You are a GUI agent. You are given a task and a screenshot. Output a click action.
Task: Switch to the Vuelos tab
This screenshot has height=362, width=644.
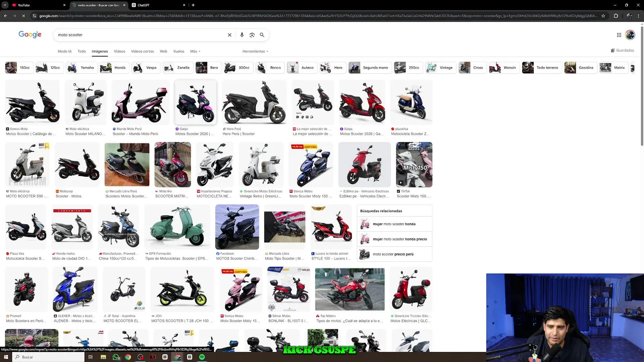point(179,51)
